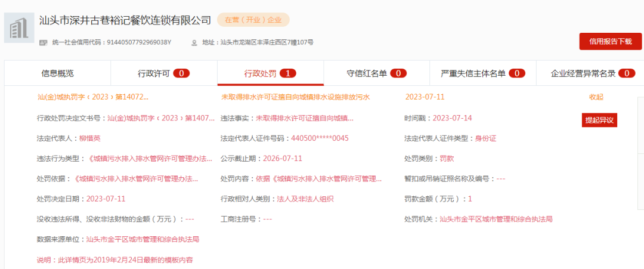Open the 信息概览 tab
This screenshot has width=644, height=269.
tap(57, 73)
